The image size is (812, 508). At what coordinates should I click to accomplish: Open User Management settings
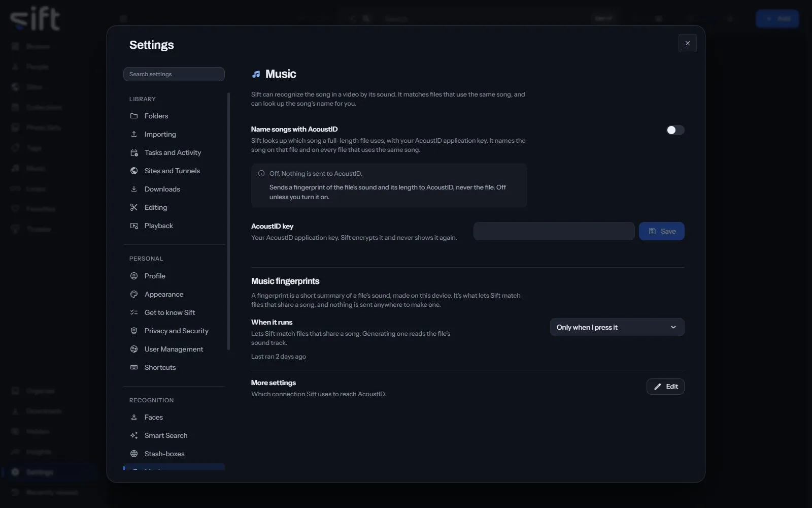pos(174,349)
